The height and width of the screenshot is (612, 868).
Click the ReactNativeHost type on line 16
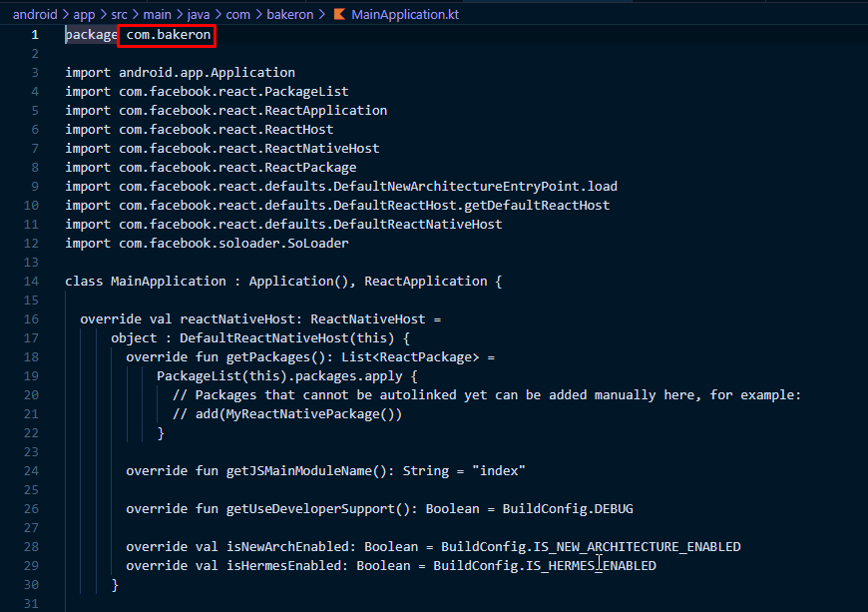[x=368, y=319]
